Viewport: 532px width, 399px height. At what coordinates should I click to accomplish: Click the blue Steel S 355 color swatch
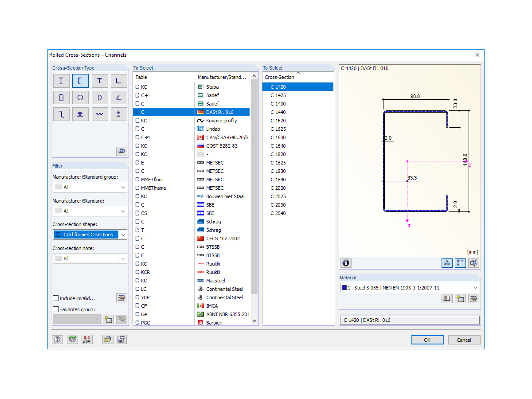(344, 288)
